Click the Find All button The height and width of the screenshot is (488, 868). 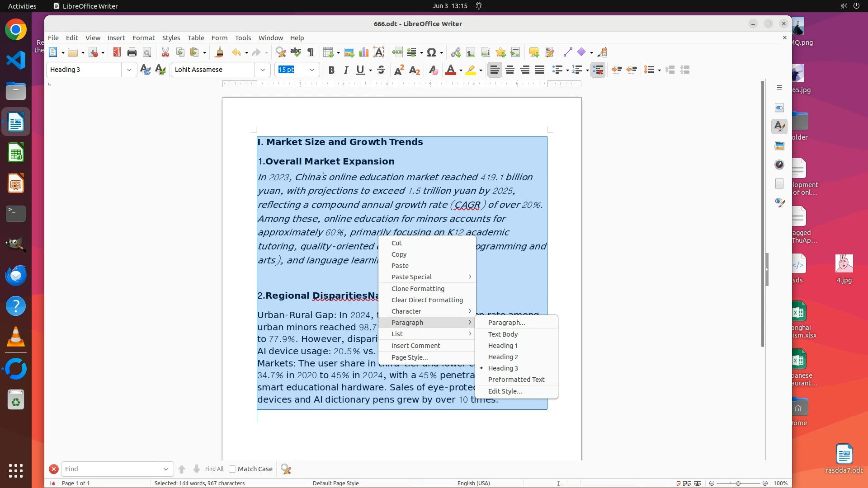coord(214,469)
